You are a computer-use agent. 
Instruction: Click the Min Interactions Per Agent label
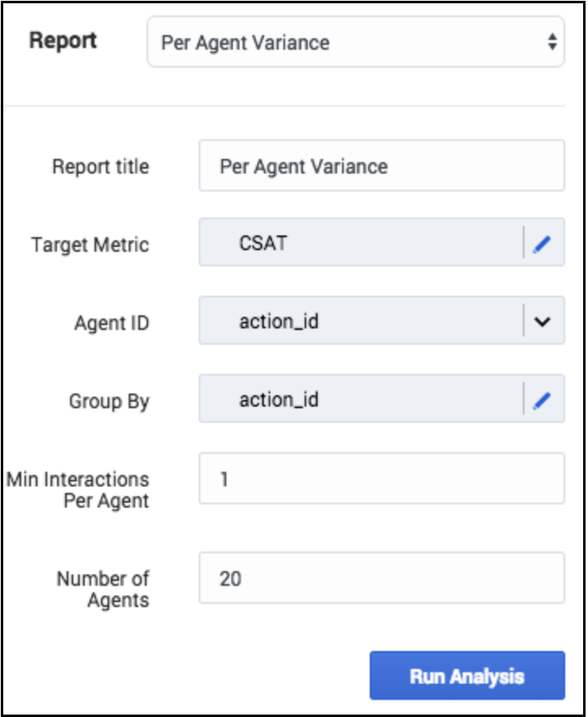pos(78,490)
